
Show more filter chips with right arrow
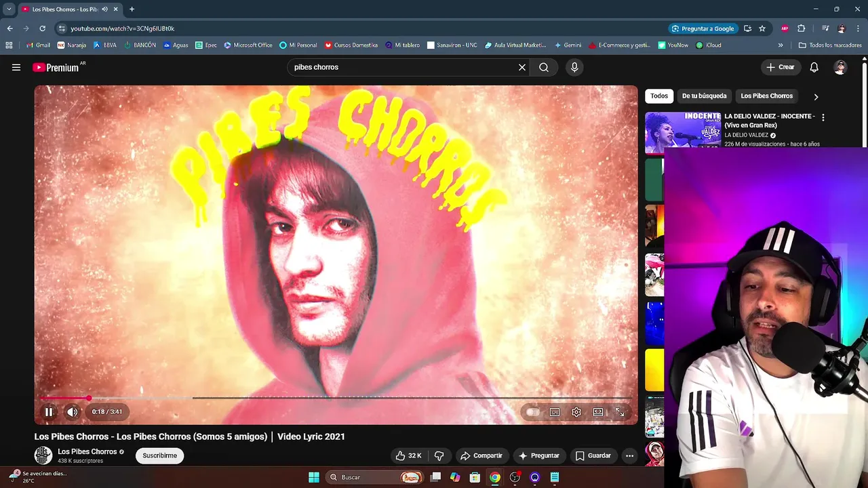(x=816, y=97)
